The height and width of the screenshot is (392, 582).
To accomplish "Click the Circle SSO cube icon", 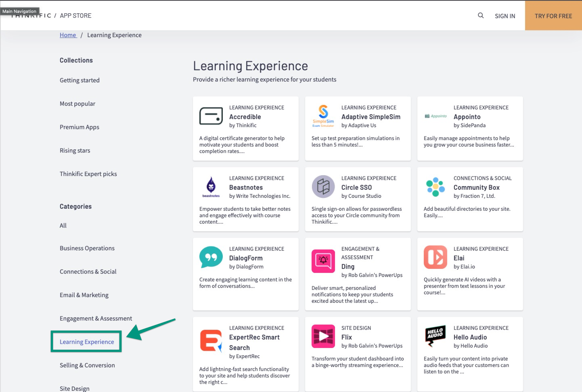I will [x=323, y=187].
